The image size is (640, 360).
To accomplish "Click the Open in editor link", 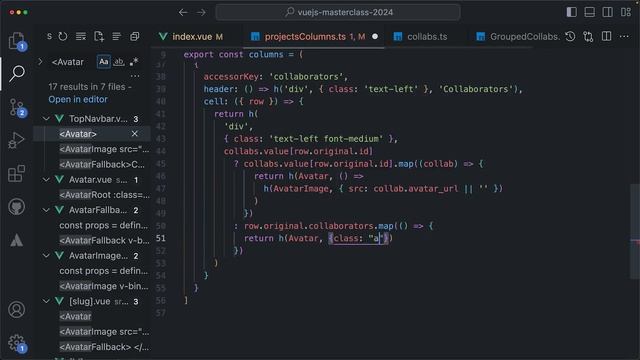I will click(78, 100).
